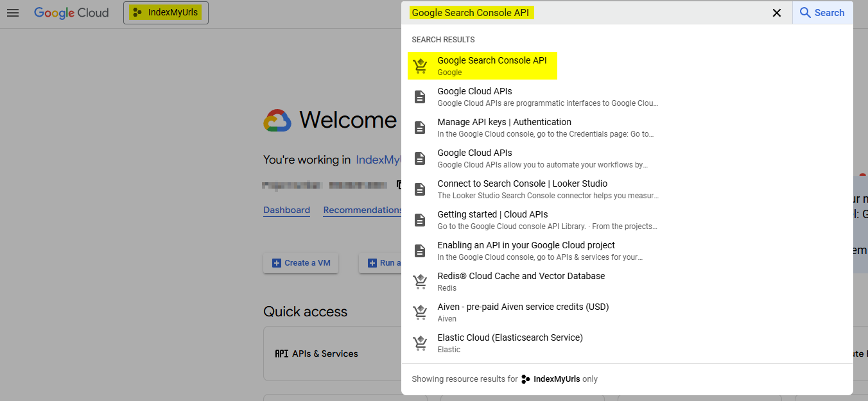Image resolution: width=868 pixels, height=401 pixels.
Task: Click the IndexMyUrls project link in welcome text
Action: point(378,160)
